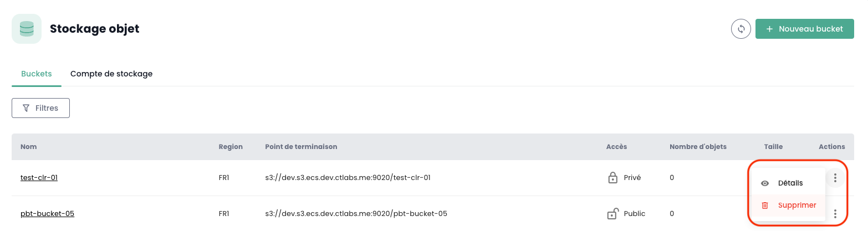
Task: Click the unlocked padlock icon for Public
Action: [x=612, y=213]
